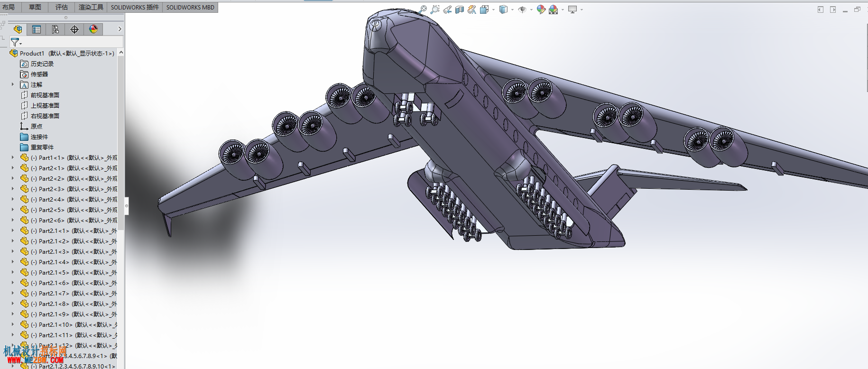Click the Edit Appearance color ball icon
Screen dimensions: 868x369
pos(541,9)
